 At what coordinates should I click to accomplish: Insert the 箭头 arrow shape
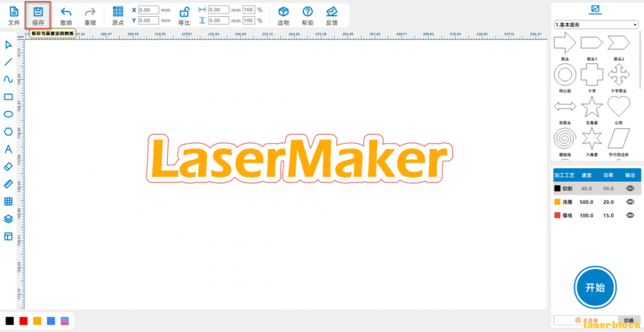click(x=565, y=43)
